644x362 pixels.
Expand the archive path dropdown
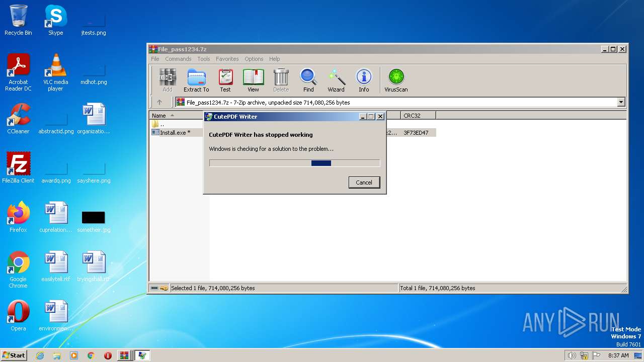click(x=621, y=102)
